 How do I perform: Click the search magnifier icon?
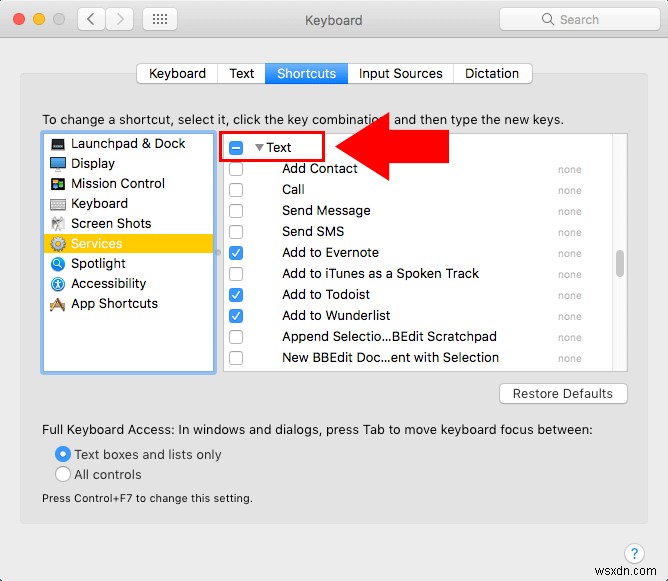pyautogui.click(x=548, y=19)
